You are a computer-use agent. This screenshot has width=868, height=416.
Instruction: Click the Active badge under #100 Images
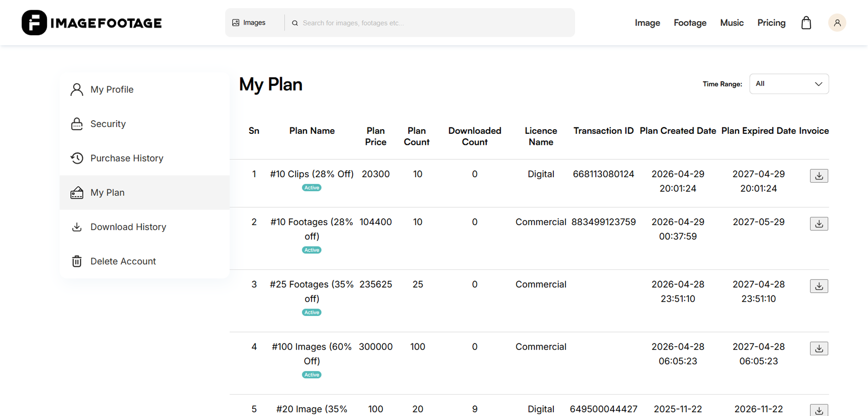[312, 375]
